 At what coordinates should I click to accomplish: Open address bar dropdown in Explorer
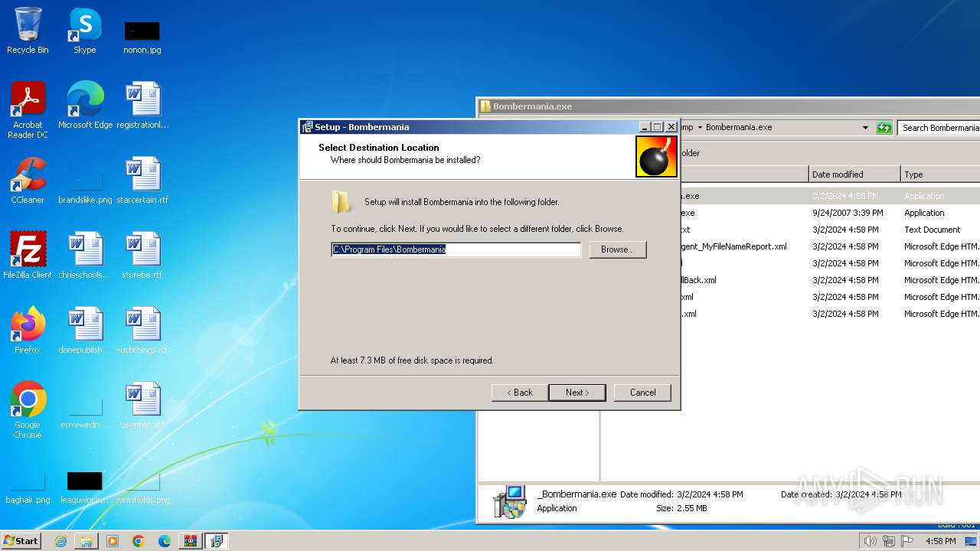coord(865,128)
